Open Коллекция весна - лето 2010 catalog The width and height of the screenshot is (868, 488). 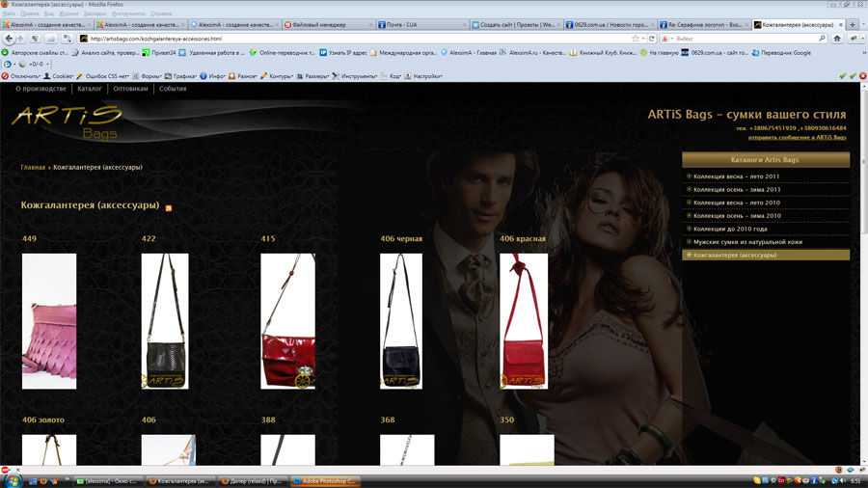[x=736, y=203]
